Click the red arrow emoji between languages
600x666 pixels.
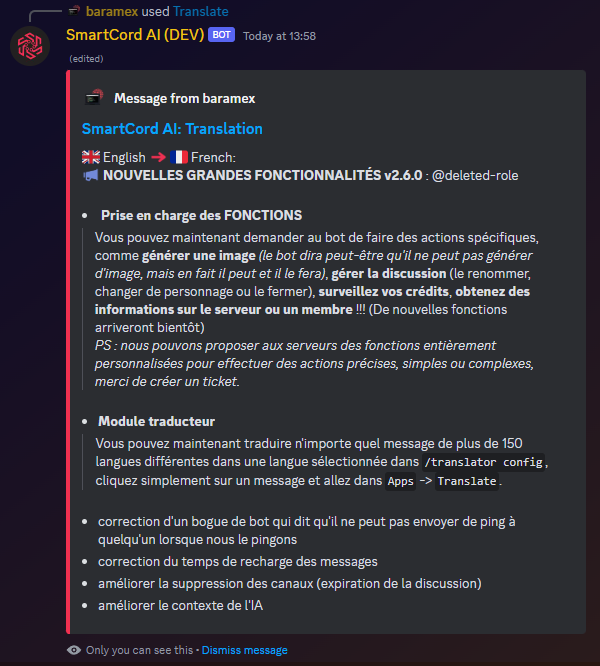point(158,157)
